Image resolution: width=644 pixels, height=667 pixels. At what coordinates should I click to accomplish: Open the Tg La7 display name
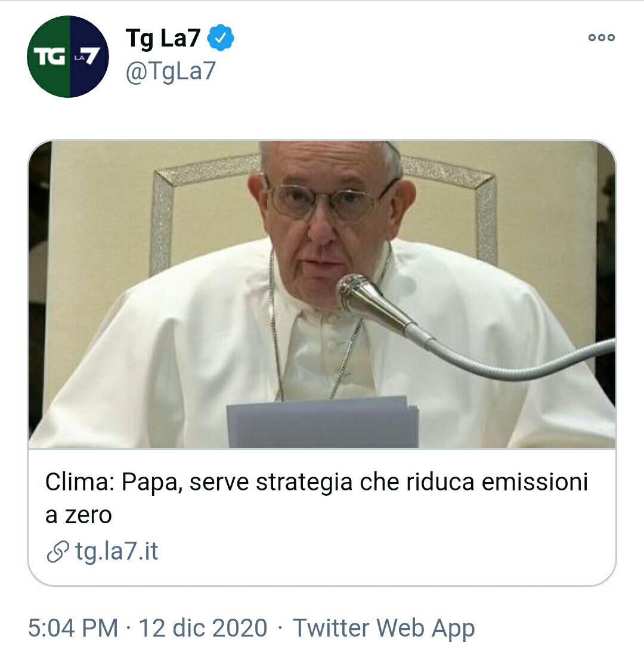[162, 39]
